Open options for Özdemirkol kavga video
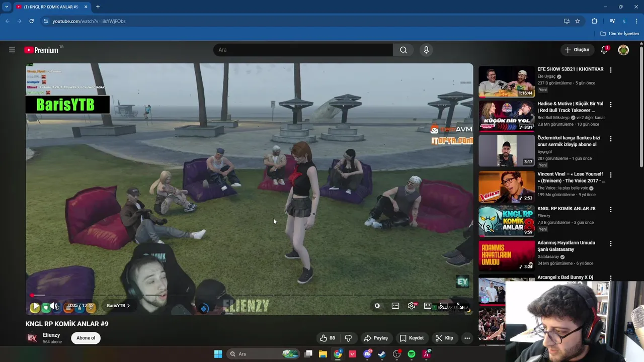The width and height of the screenshot is (644, 362). (611, 139)
